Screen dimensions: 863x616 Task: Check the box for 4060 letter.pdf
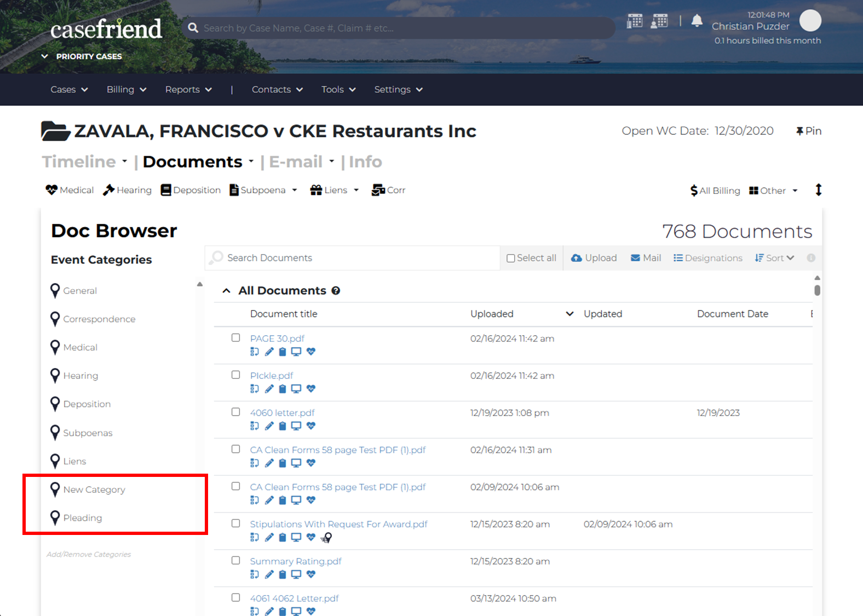(235, 412)
